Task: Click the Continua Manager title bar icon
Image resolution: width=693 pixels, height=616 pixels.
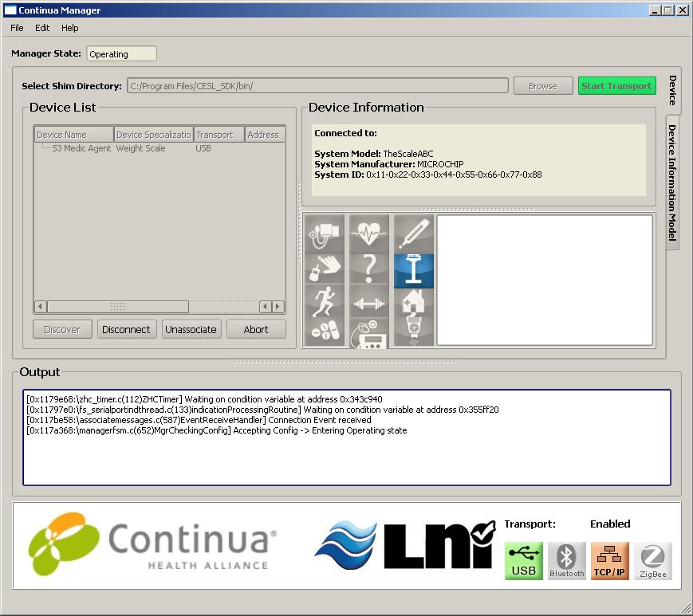Action: tap(10, 10)
